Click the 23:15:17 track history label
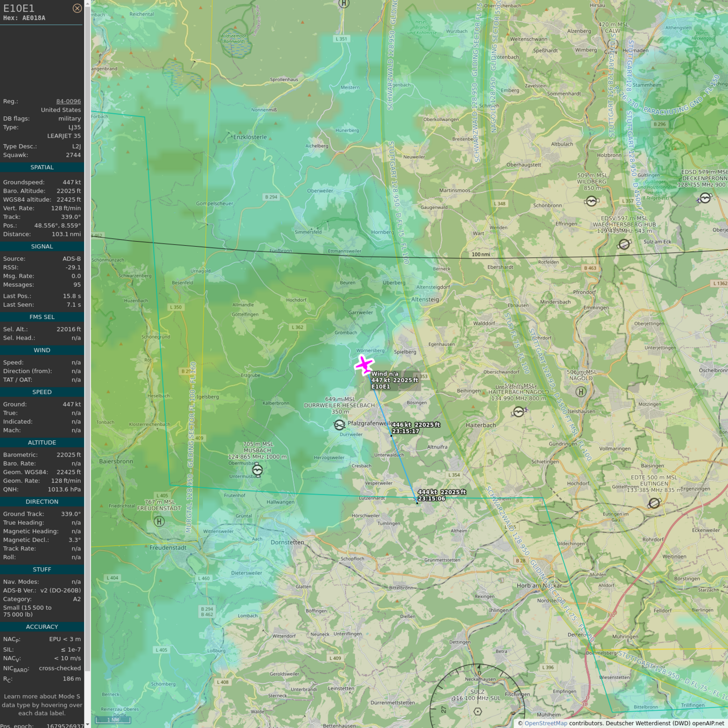 [x=405, y=431]
